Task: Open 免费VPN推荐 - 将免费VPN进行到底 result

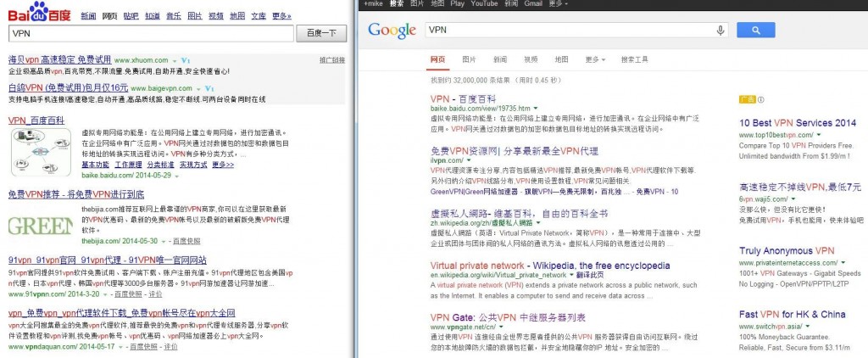Action: click(x=76, y=194)
